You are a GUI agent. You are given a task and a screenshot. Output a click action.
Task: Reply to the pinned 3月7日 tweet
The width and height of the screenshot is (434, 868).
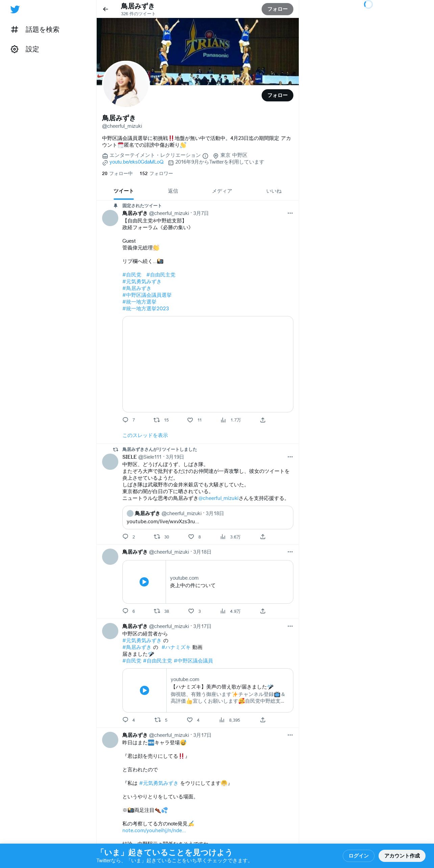point(125,420)
